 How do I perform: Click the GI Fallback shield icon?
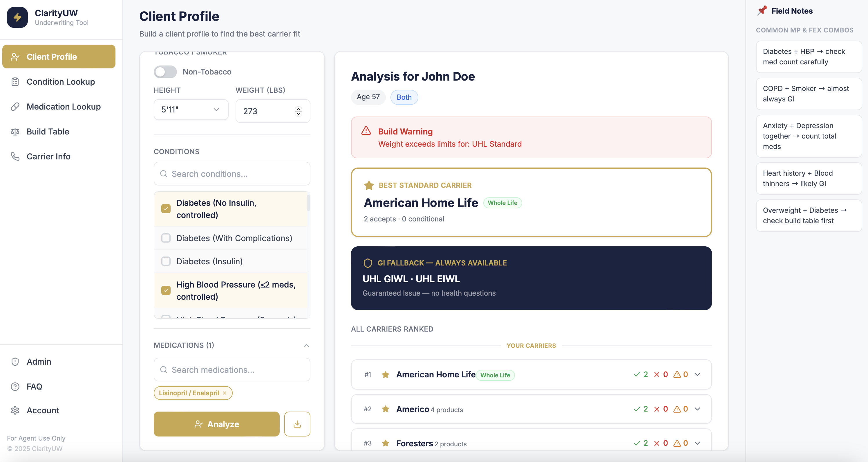tap(368, 263)
